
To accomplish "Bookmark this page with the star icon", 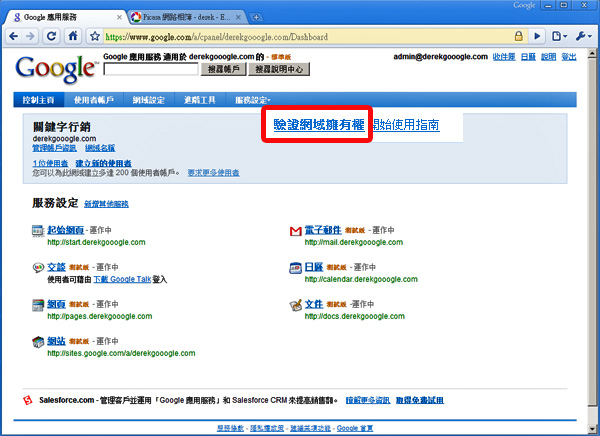I will pyautogui.click(x=95, y=37).
